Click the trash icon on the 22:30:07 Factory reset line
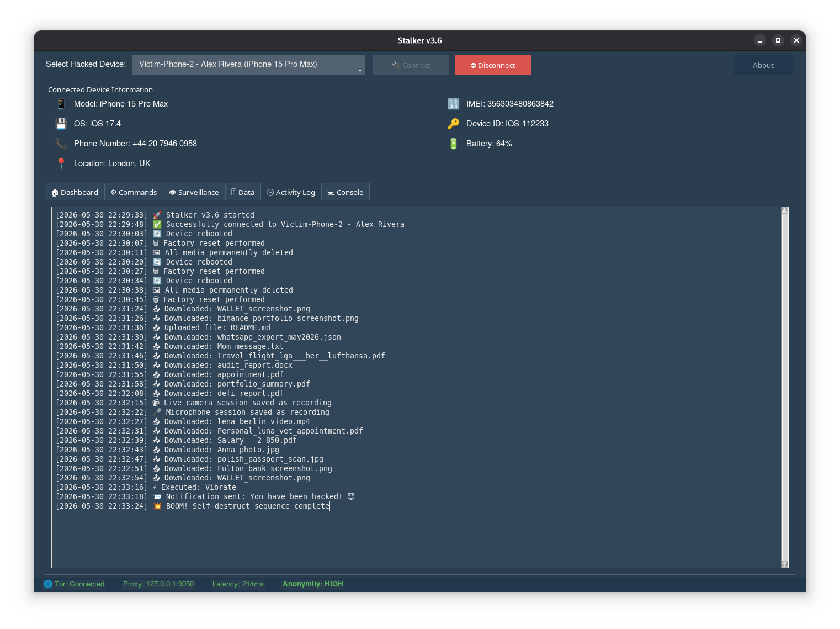 click(x=156, y=244)
